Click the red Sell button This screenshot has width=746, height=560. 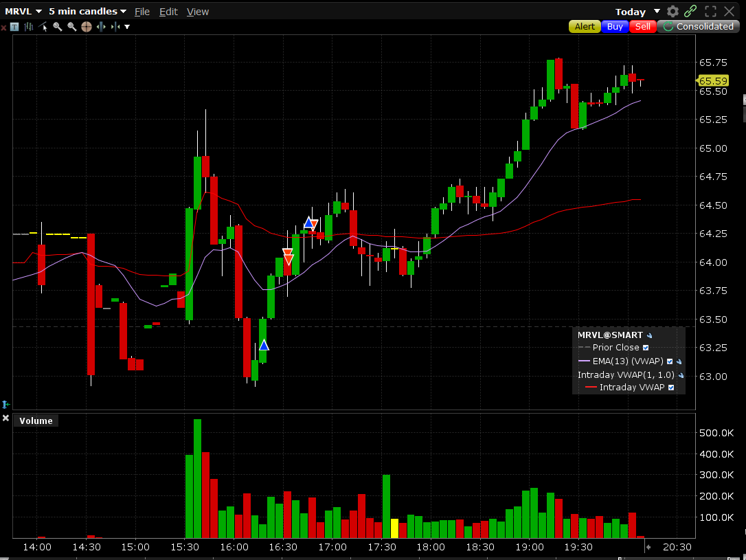pos(643,27)
